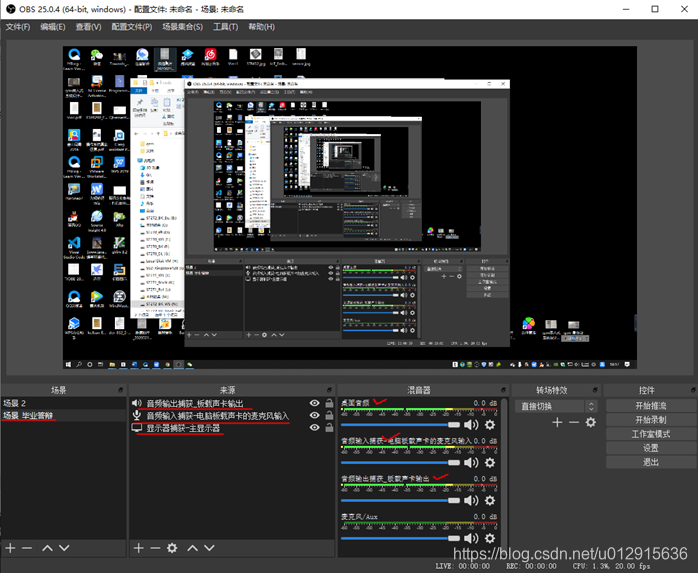Open 音频输入捕获 mixer settings gear

[x=490, y=463]
